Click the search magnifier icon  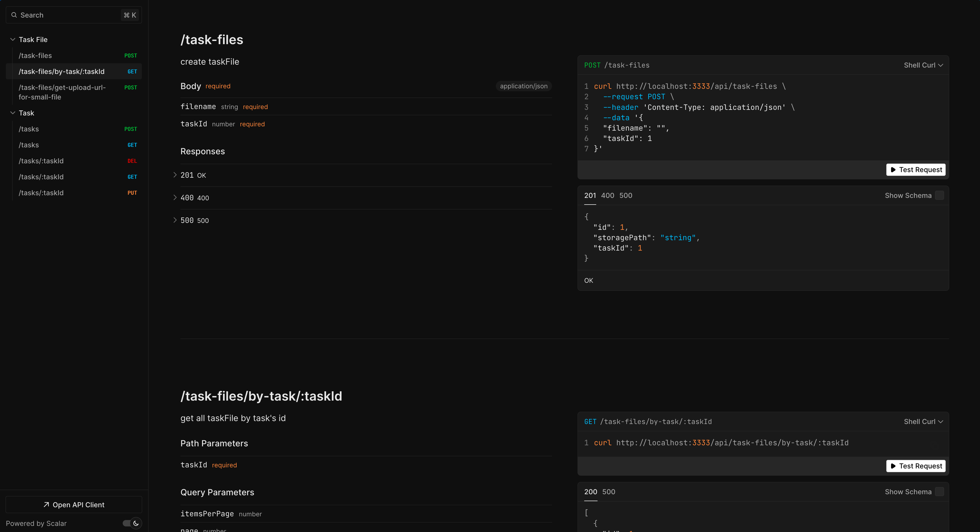tap(14, 15)
